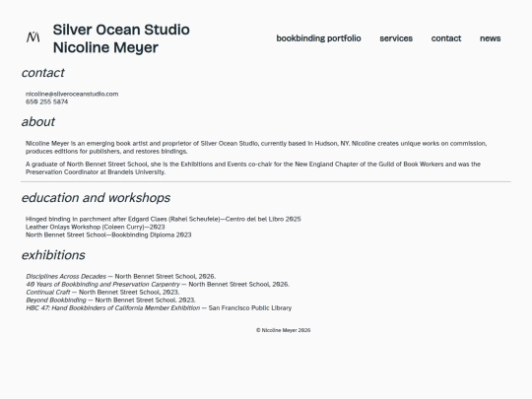Click the Silver Ocean Studio title

tap(121, 30)
